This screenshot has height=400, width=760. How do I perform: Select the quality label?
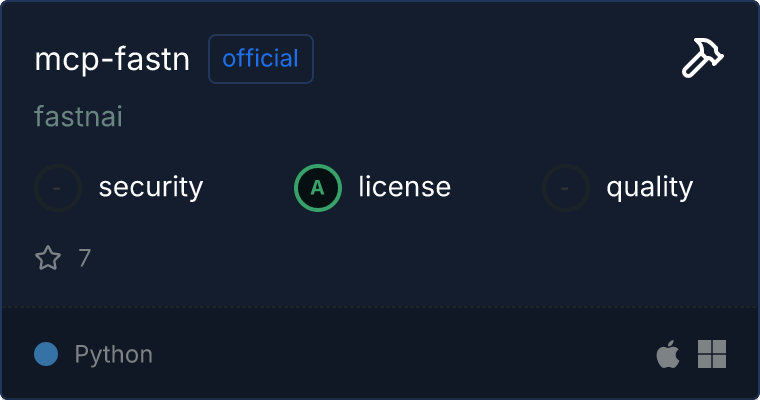(x=649, y=187)
